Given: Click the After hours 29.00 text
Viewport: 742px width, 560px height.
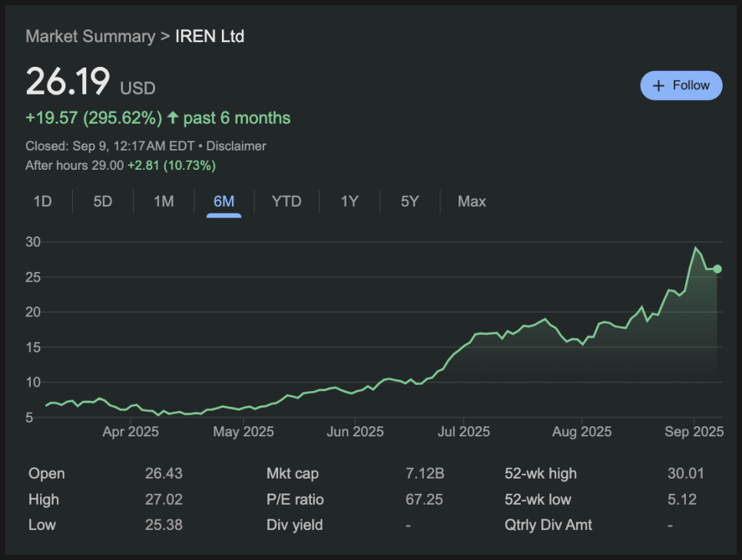Looking at the screenshot, I should click(75, 165).
